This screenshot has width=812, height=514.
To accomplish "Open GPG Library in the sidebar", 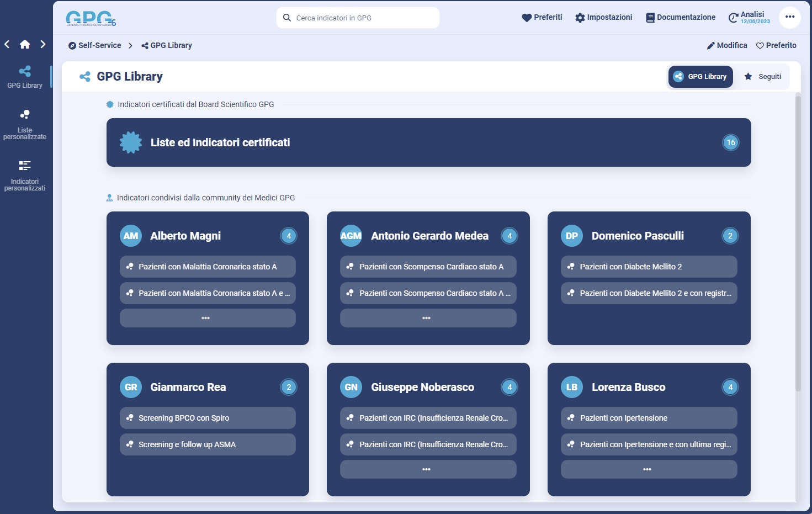I will [x=25, y=77].
